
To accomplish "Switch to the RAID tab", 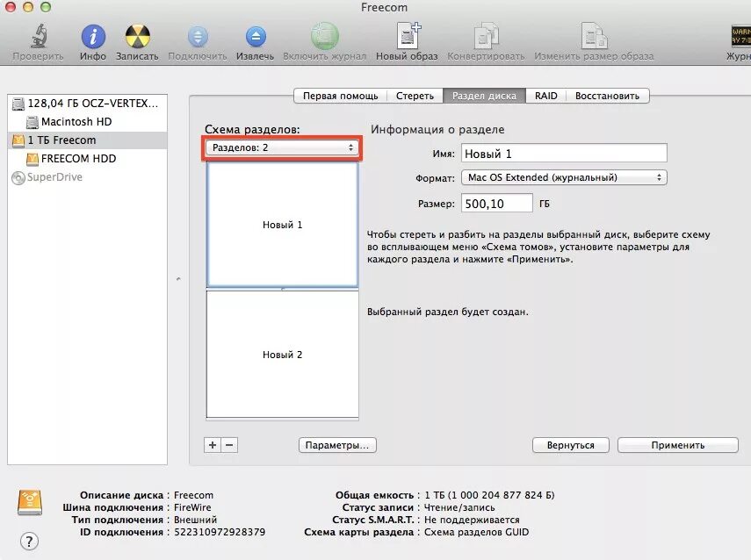I will (546, 96).
